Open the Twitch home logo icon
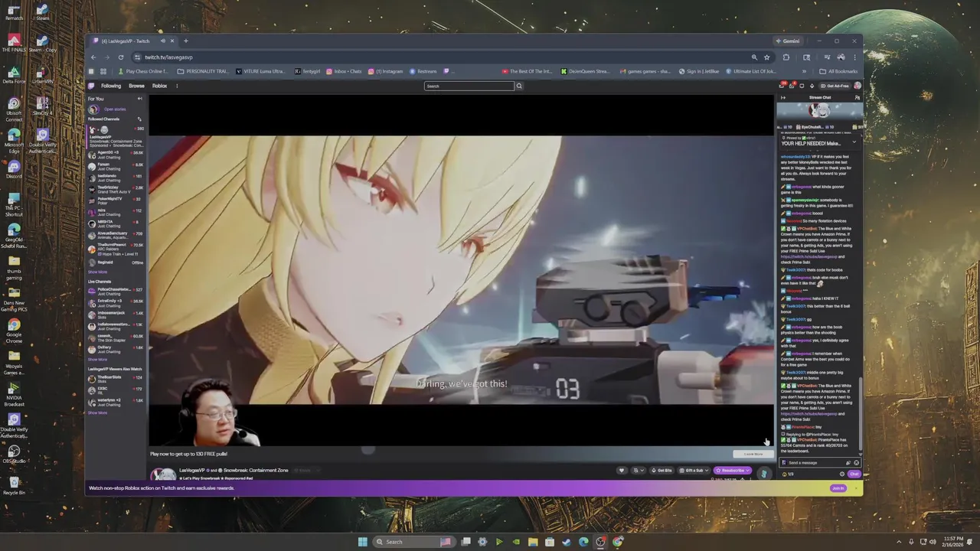This screenshot has width=980, height=551. 91,86
